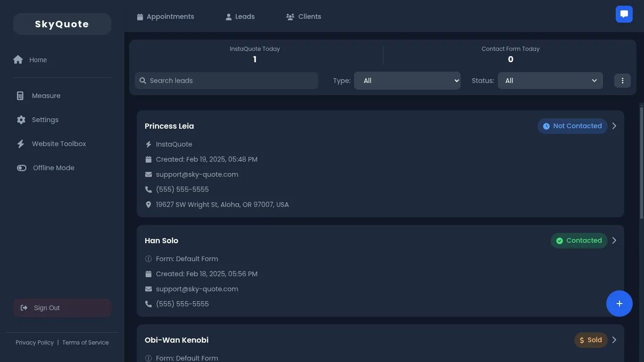Click the Han Solo name heading
Screen dimensions: 644x362
click(x=161, y=240)
